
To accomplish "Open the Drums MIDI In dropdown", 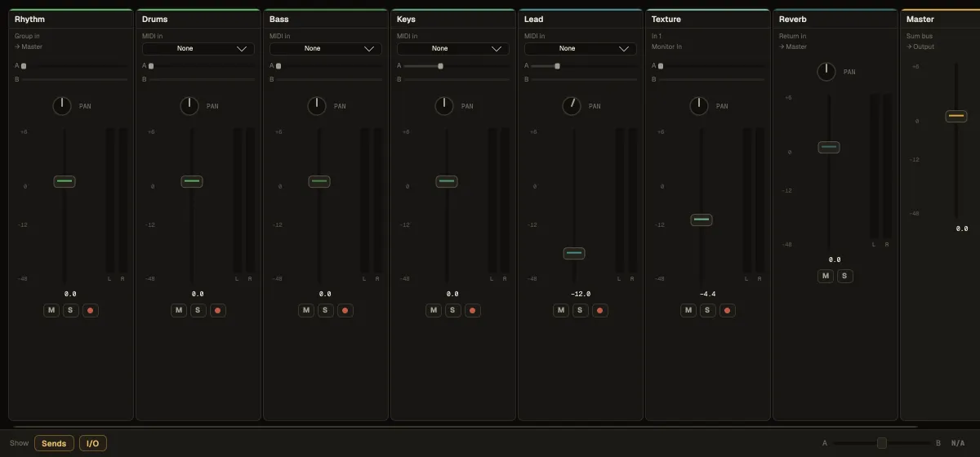I will coord(198,49).
